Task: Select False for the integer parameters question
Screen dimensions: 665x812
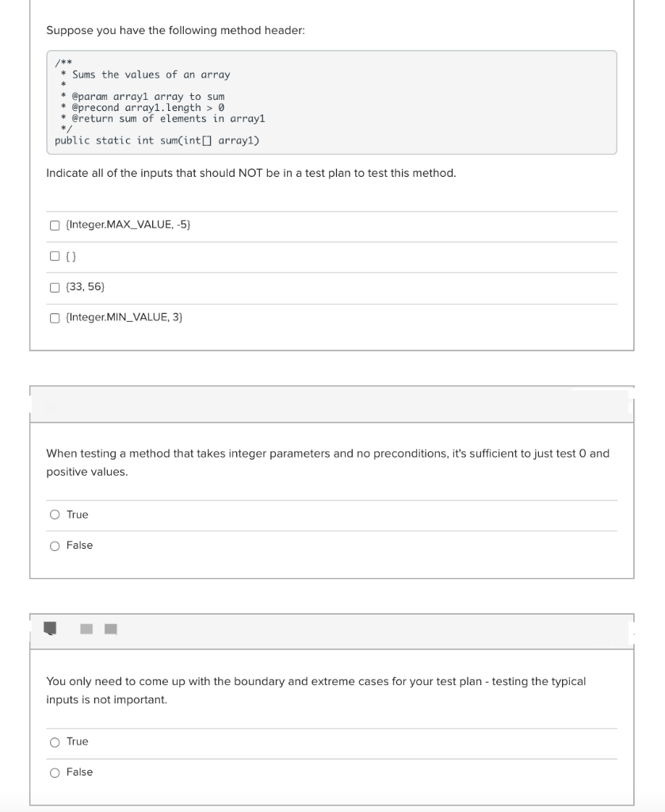Action: click(x=55, y=545)
